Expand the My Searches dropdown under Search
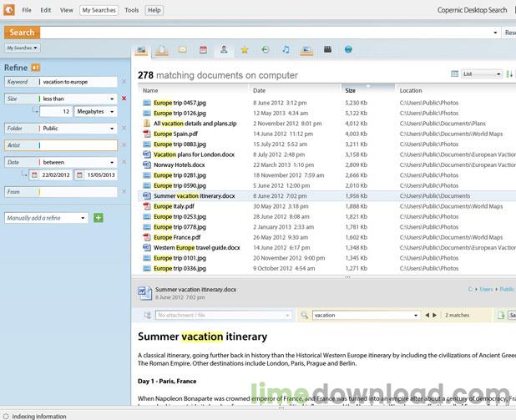 [x=23, y=48]
